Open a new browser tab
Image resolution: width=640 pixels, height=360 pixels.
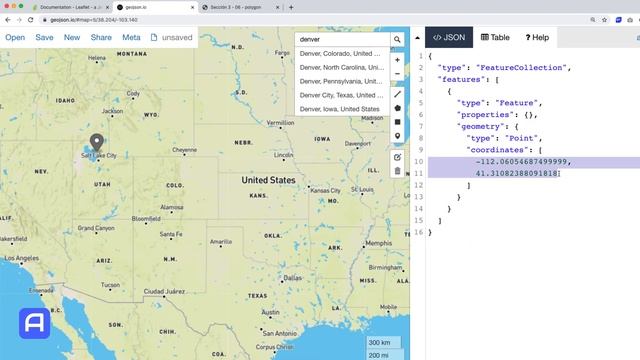pos(291,7)
